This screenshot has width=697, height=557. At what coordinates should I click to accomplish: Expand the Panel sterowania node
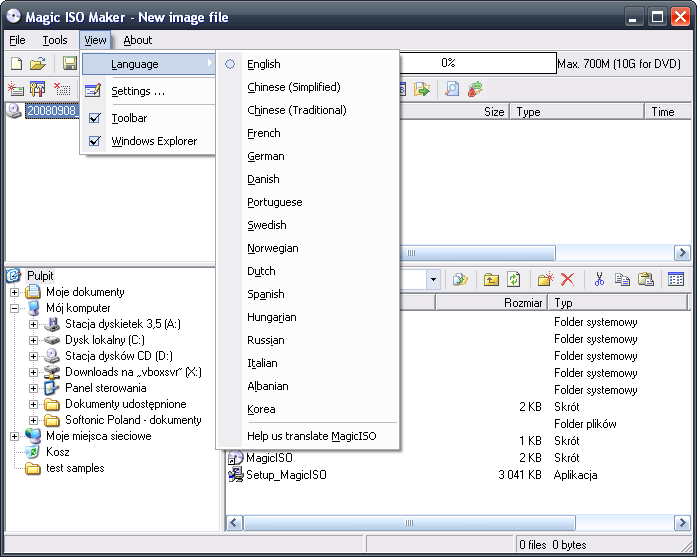tap(33, 388)
